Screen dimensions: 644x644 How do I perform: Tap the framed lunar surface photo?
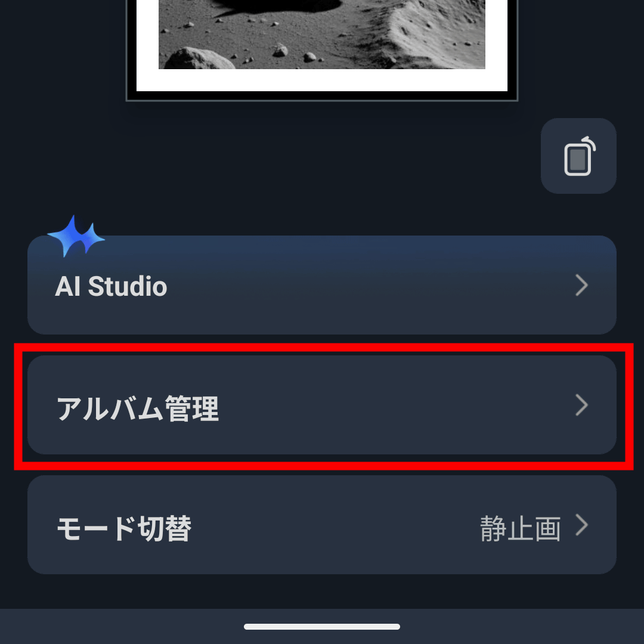321,35
